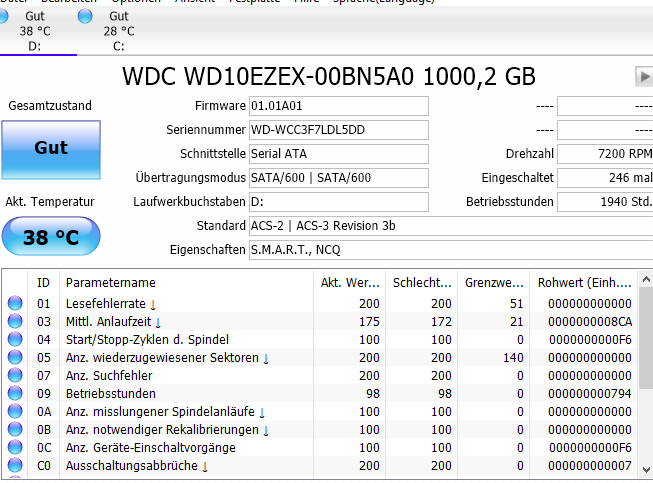Image resolution: width=653 pixels, height=483 pixels.
Task: Click the status orb for Mittl. Anlaufzeit
Action: pyautogui.click(x=15, y=322)
